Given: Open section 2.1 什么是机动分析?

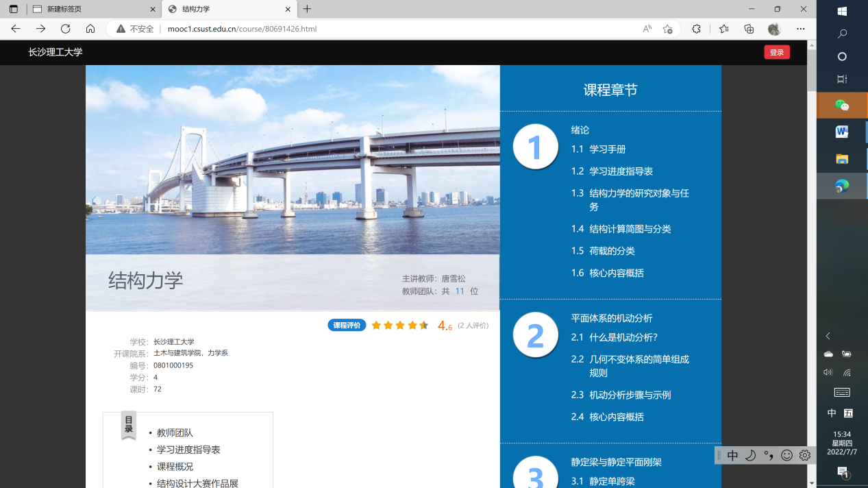Looking at the screenshot, I should coord(623,337).
